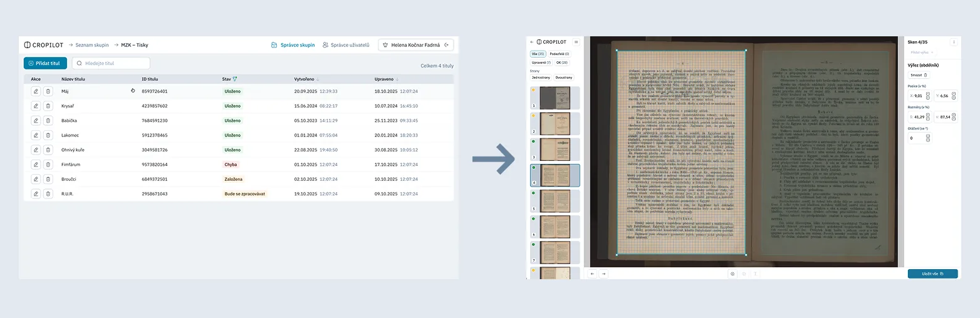Select scan thumbnail number 5
The image size is (980, 318).
555,201
